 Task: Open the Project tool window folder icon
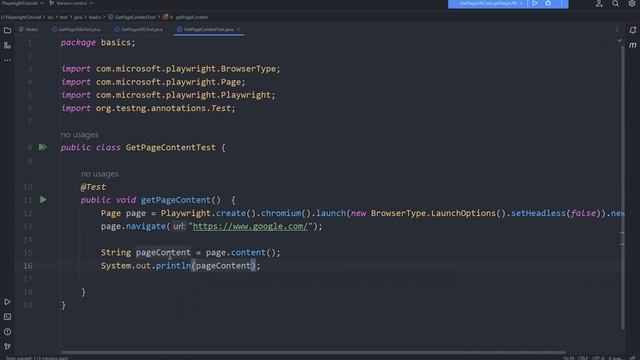7,30
